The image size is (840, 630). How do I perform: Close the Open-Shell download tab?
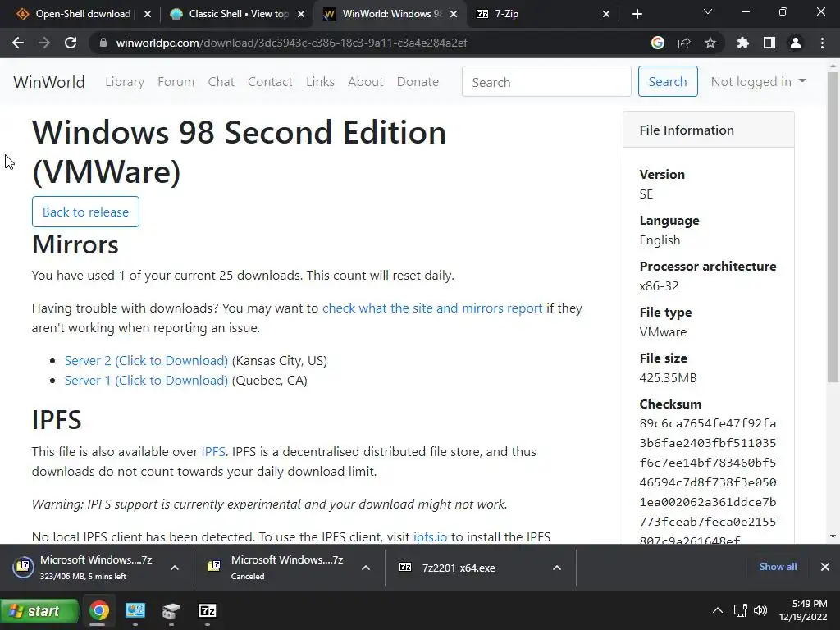(148, 14)
